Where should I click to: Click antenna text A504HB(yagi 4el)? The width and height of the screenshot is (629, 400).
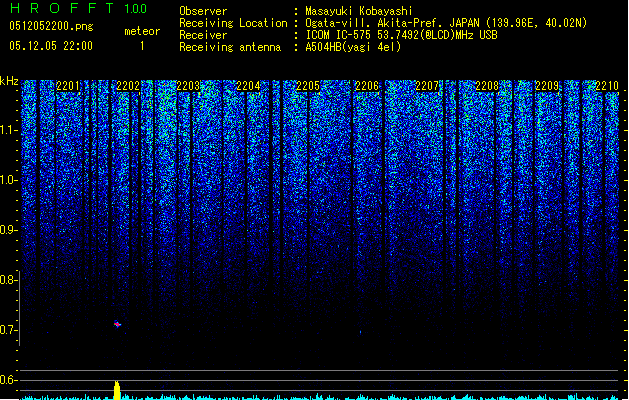coord(353,47)
